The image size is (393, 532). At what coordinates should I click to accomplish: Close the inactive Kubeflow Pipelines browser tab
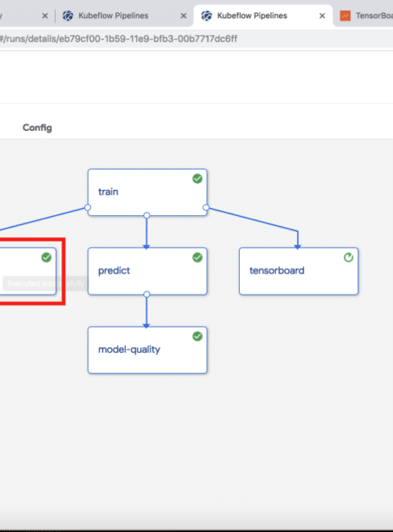coord(183,16)
